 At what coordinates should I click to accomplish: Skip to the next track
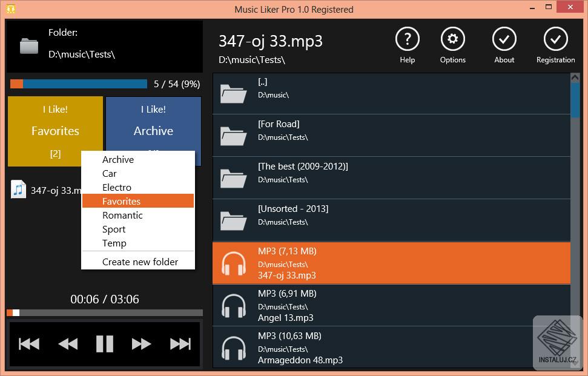point(179,343)
